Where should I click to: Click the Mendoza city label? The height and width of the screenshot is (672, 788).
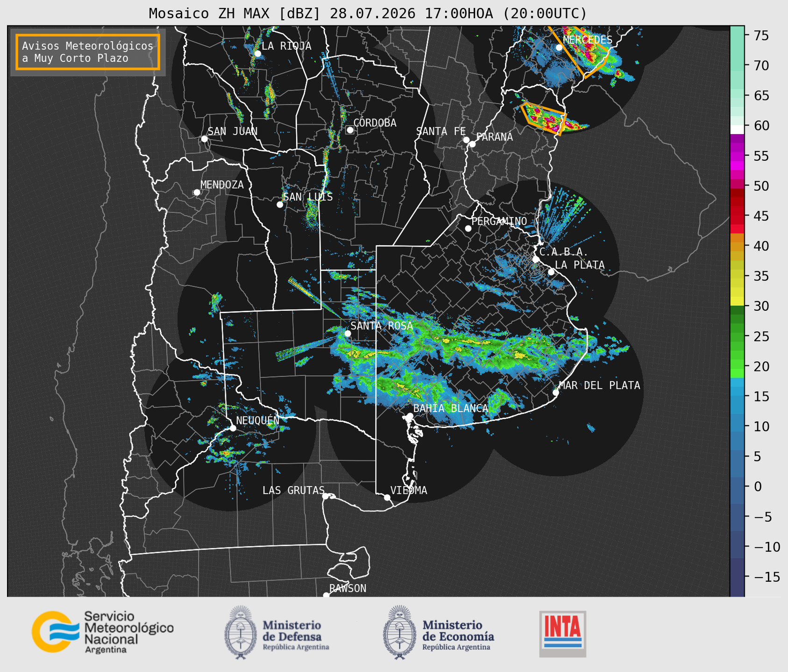[x=222, y=185]
